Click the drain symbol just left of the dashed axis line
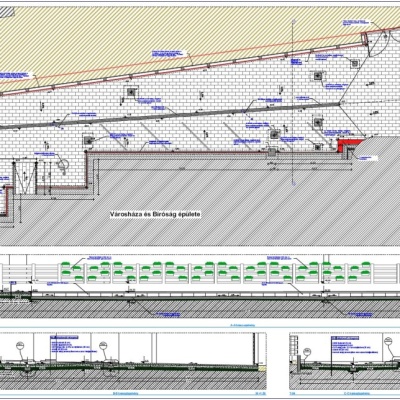Image resolution: width=400 pixels, height=400 pixels. coord(275,134)
